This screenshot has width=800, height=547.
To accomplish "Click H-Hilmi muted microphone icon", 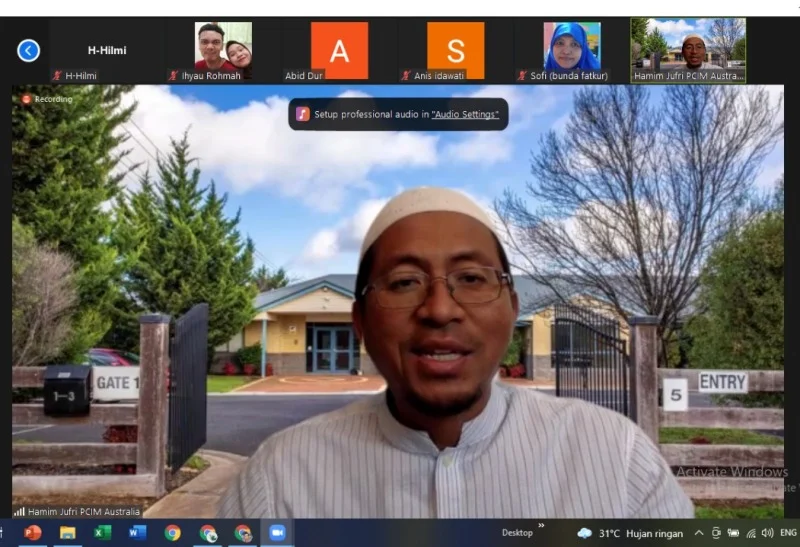I will coord(57,76).
